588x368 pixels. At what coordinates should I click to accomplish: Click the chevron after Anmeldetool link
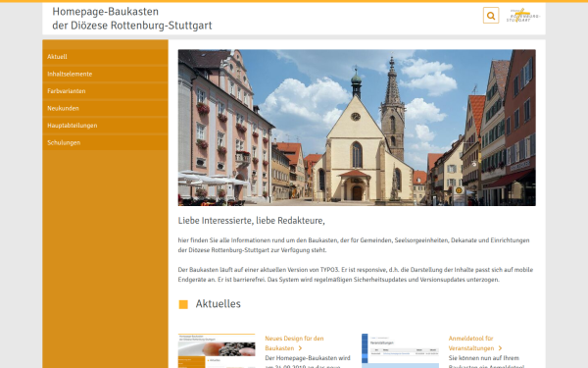coord(500,348)
